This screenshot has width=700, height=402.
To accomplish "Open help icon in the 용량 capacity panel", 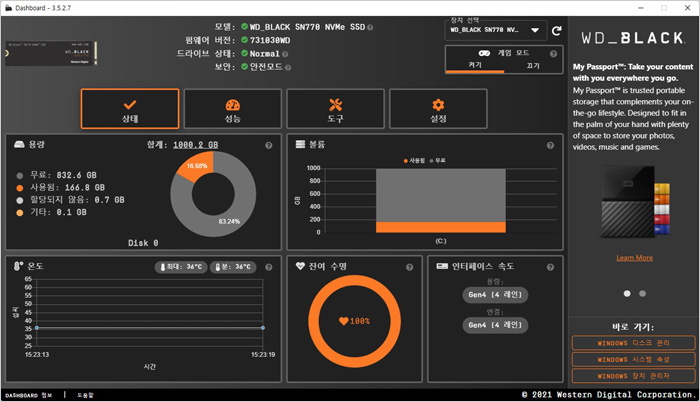I will [269, 145].
